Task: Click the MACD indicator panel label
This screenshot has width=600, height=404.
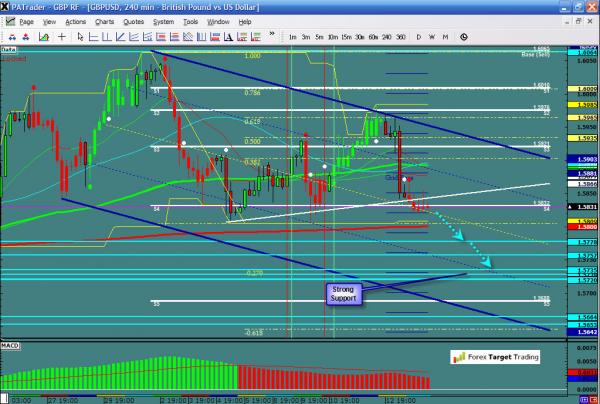Action: click(x=10, y=343)
